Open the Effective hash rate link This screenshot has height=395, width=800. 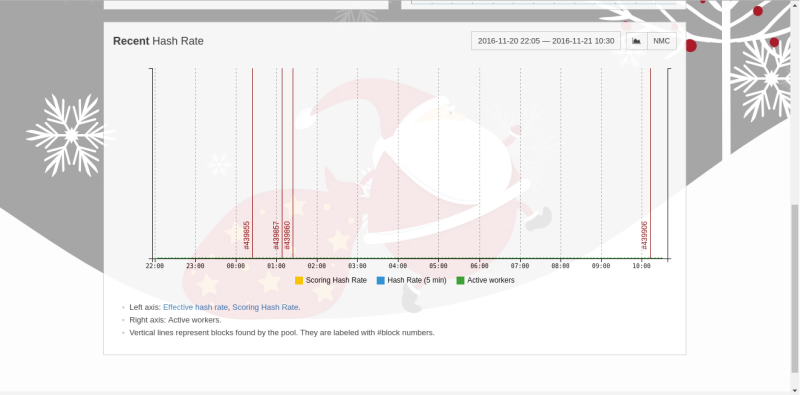point(195,307)
